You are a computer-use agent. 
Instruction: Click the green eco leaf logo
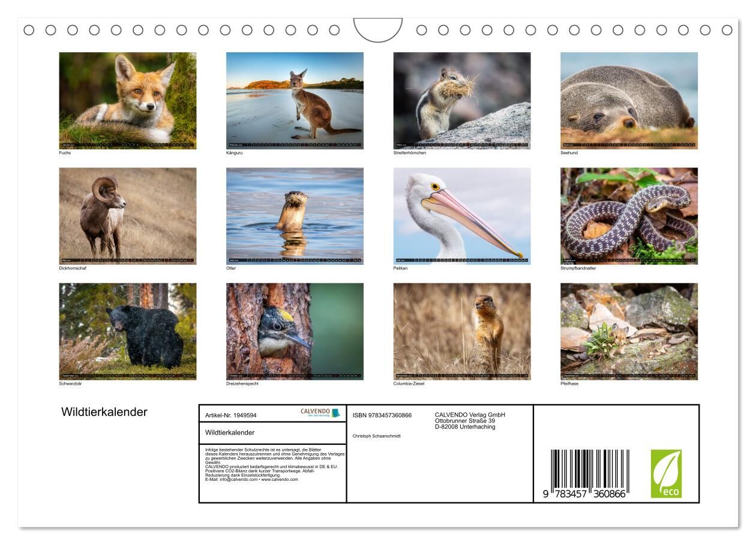[666, 474]
